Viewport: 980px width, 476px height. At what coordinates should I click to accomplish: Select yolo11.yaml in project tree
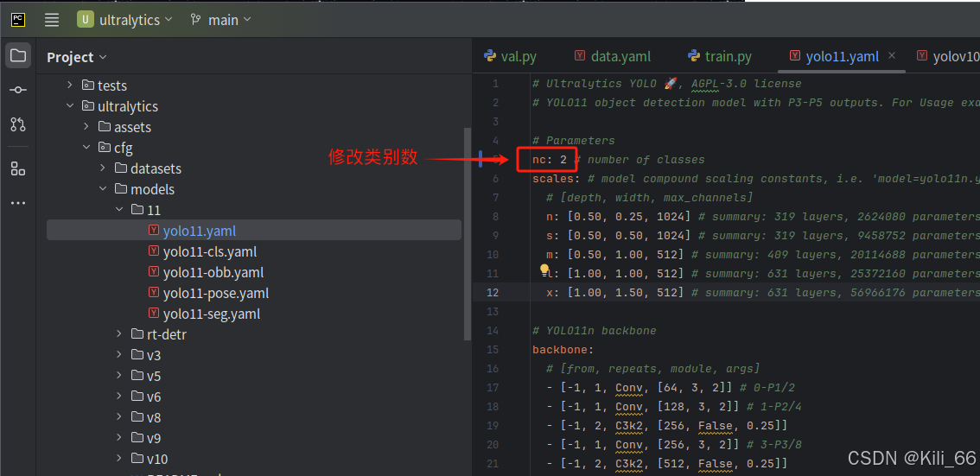coord(254,231)
